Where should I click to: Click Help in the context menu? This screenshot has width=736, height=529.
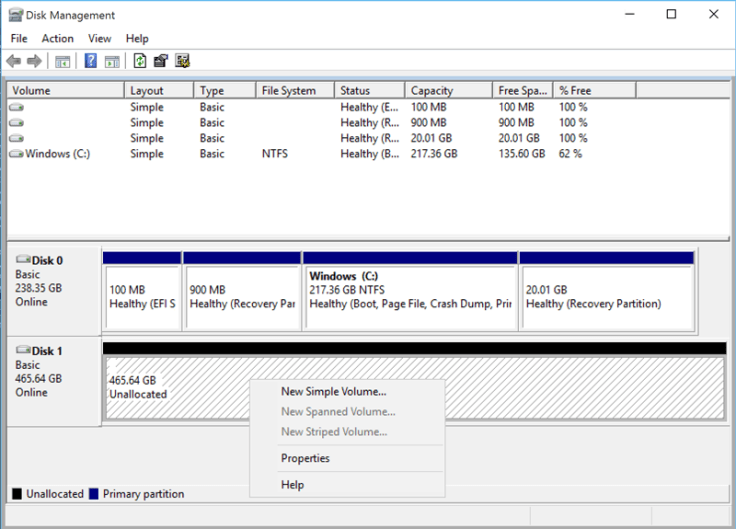(292, 485)
